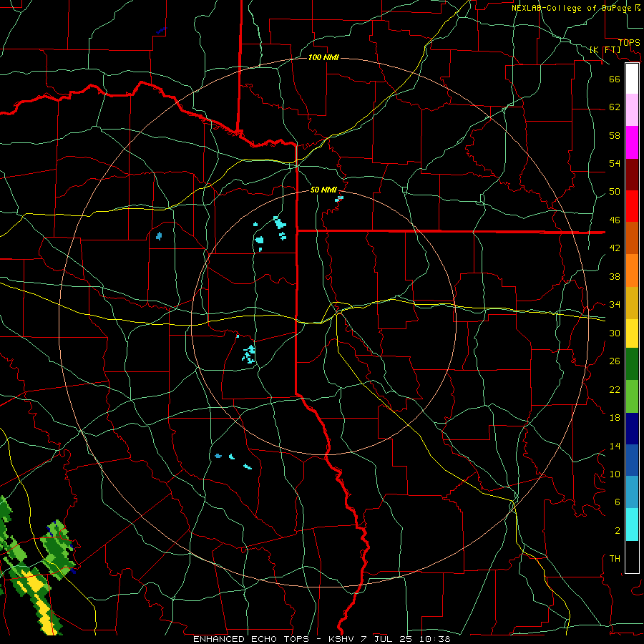Click the dark red 54 kft legend swatch
Screen dimensions: 644x644
tap(632, 175)
